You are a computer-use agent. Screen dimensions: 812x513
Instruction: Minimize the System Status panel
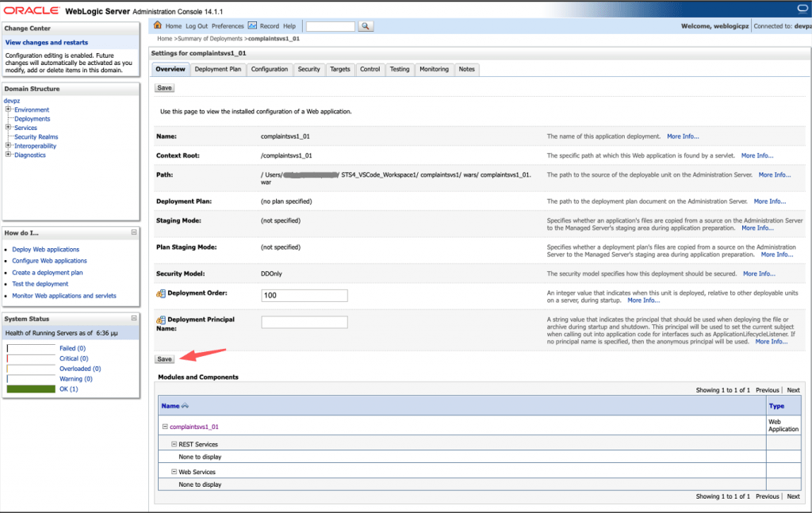[133, 319]
